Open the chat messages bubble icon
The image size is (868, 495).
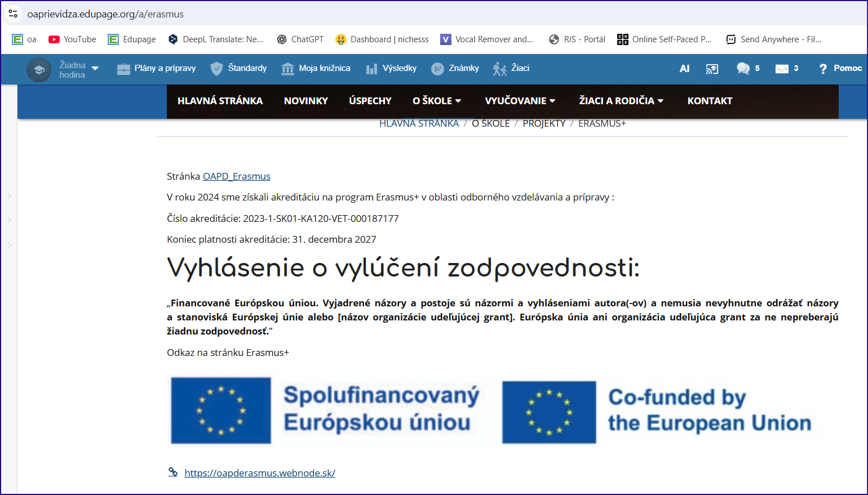click(743, 69)
